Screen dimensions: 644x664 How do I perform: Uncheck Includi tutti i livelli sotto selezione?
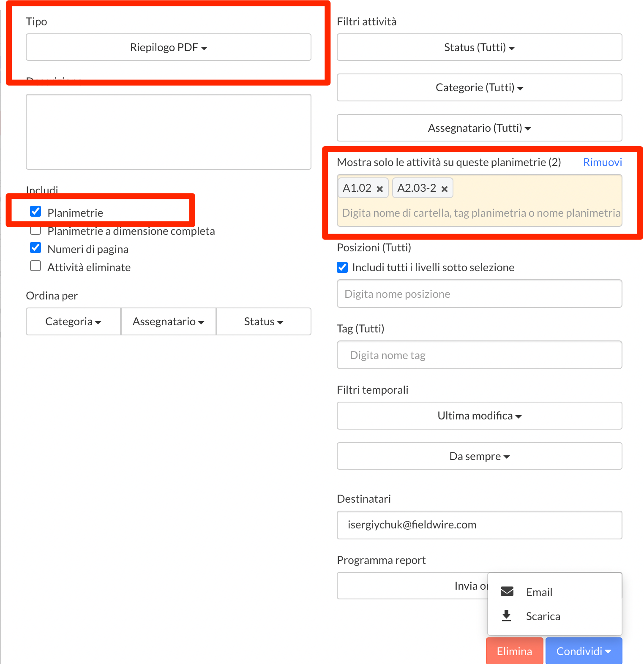[x=342, y=267]
